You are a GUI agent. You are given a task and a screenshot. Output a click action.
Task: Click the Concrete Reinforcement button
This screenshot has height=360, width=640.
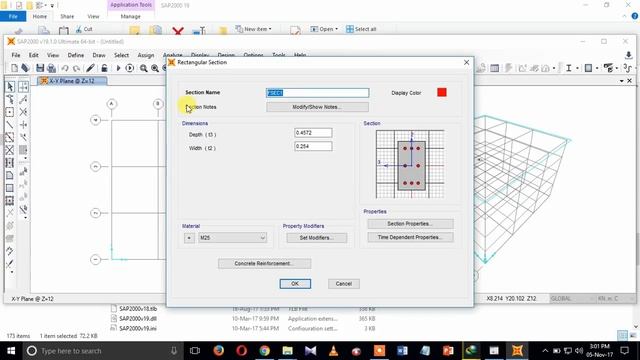264,263
